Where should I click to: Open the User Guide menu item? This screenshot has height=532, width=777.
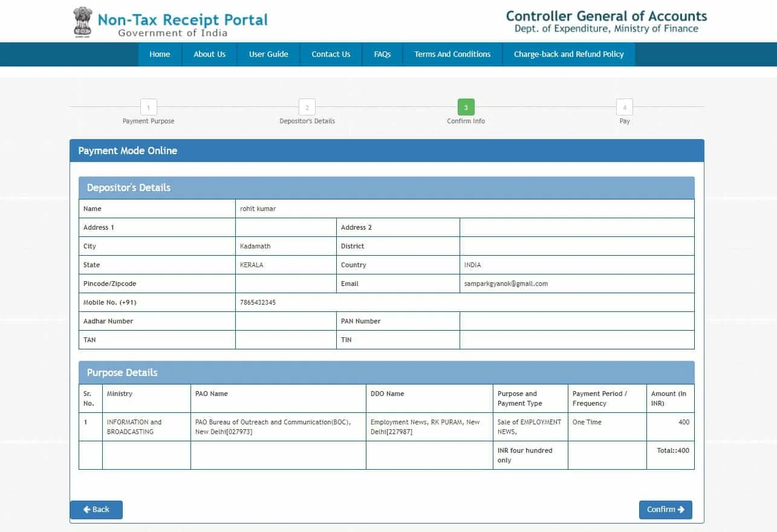pyautogui.click(x=268, y=54)
